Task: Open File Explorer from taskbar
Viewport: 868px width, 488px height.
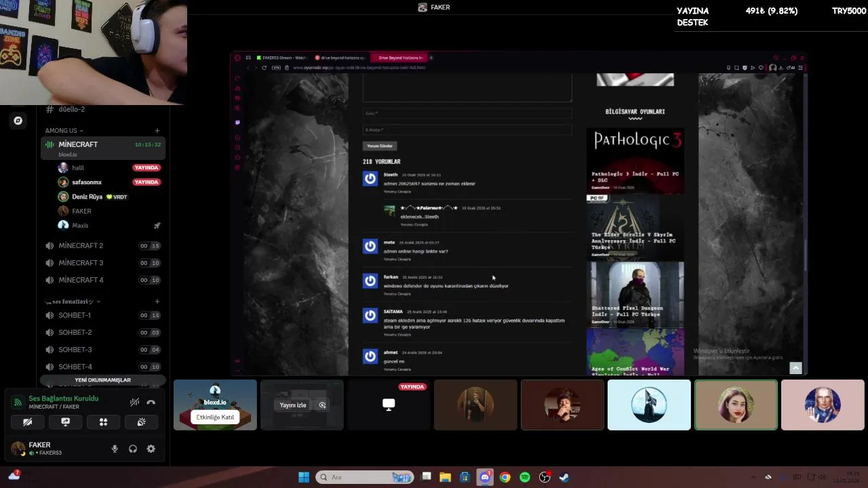Action: tap(445, 477)
